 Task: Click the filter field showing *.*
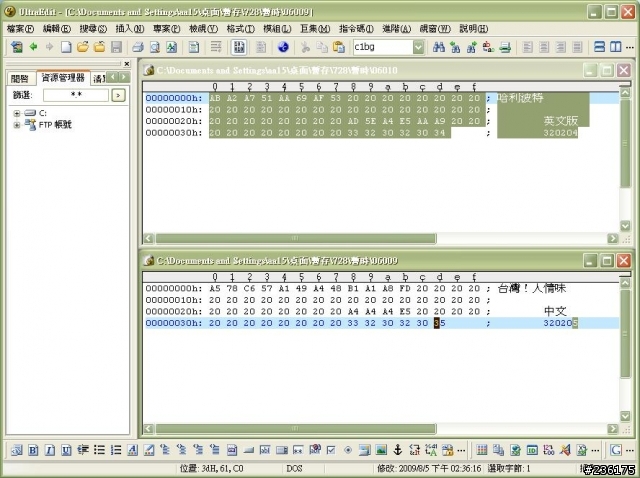[x=76, y=95]
